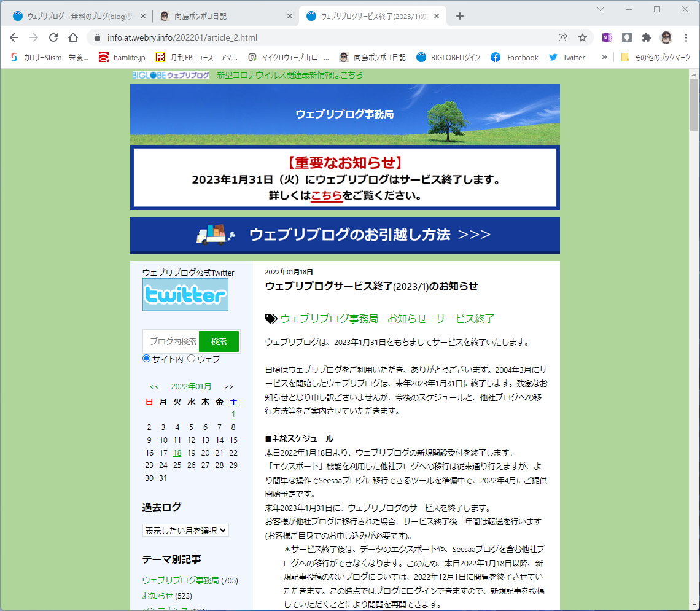The image size is (700, 611).
Task: Open お知らせ (523) theme link
Action: (158, 596)
